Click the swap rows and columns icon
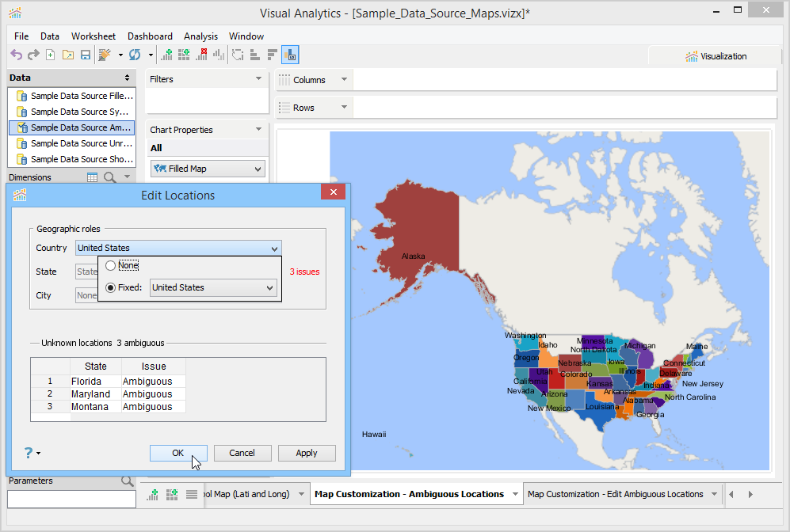 tap(238, 55)
